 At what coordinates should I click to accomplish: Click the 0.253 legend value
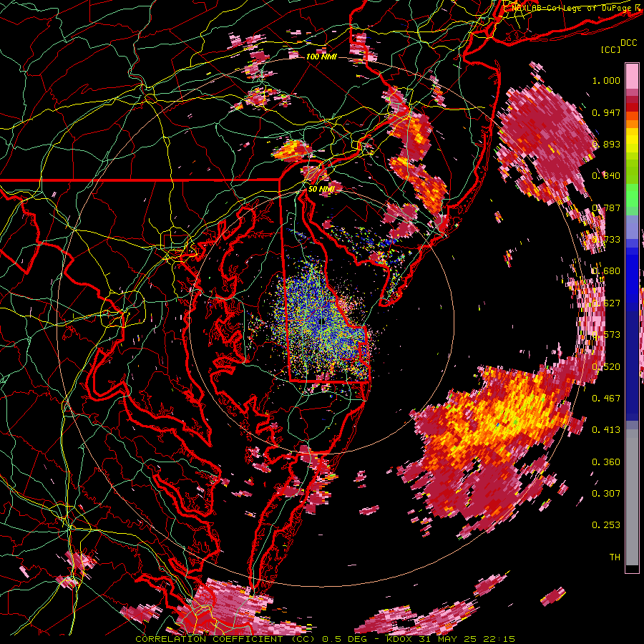pyautogui.click(x=606, y=525)
